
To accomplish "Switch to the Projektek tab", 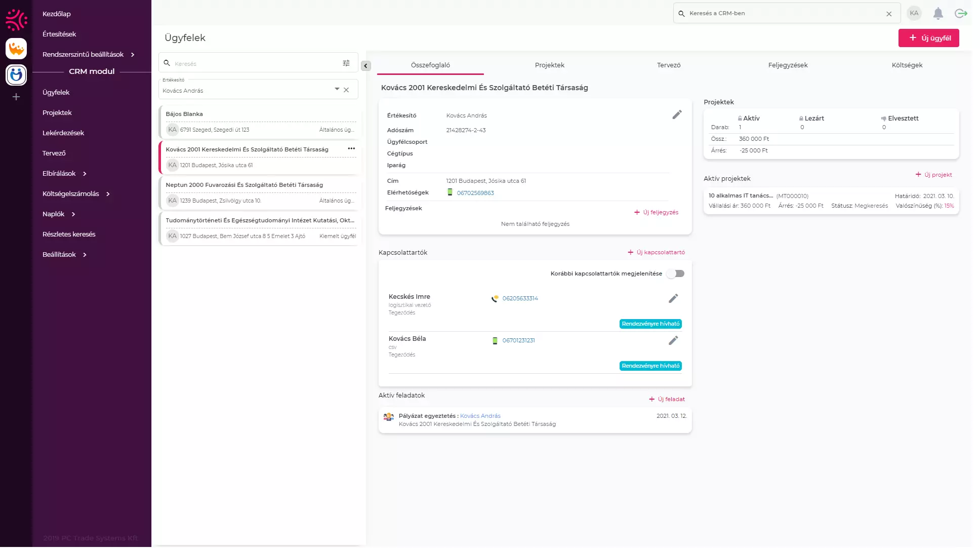I will 549,65.
